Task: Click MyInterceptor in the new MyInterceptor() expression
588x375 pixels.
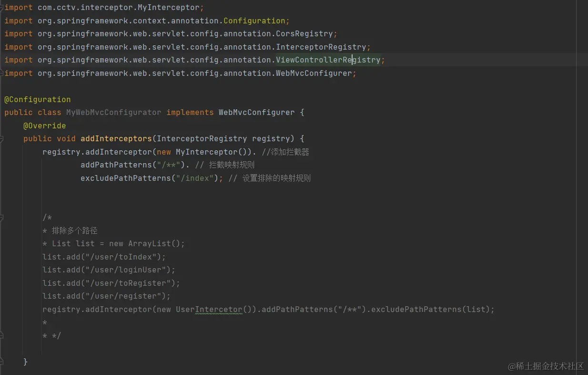Action: click(x=206, y=152)
